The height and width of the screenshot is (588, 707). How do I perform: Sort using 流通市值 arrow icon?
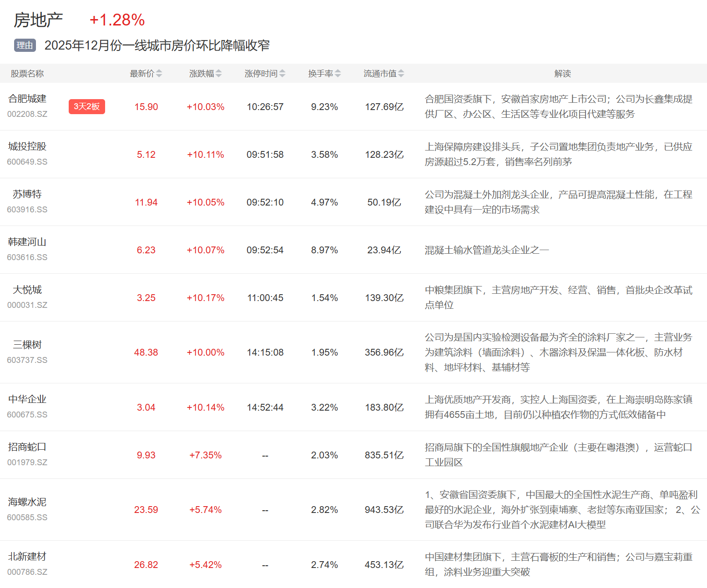[401, 74]
